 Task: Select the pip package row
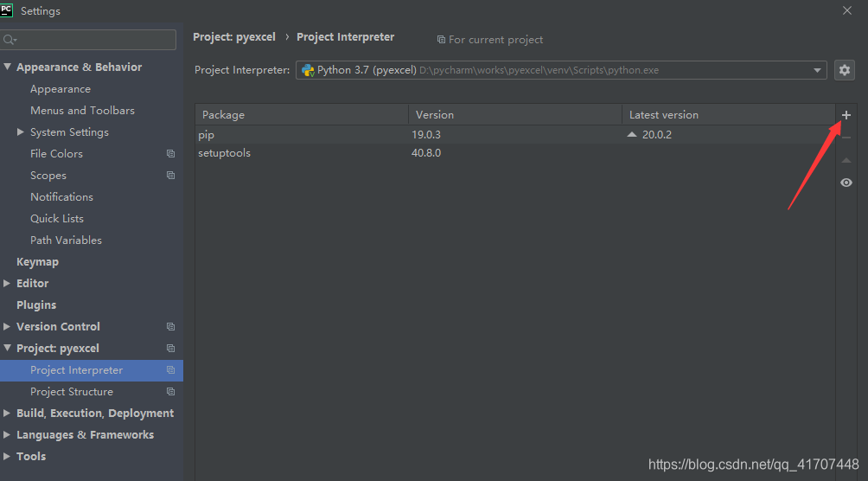click(514, 135)
